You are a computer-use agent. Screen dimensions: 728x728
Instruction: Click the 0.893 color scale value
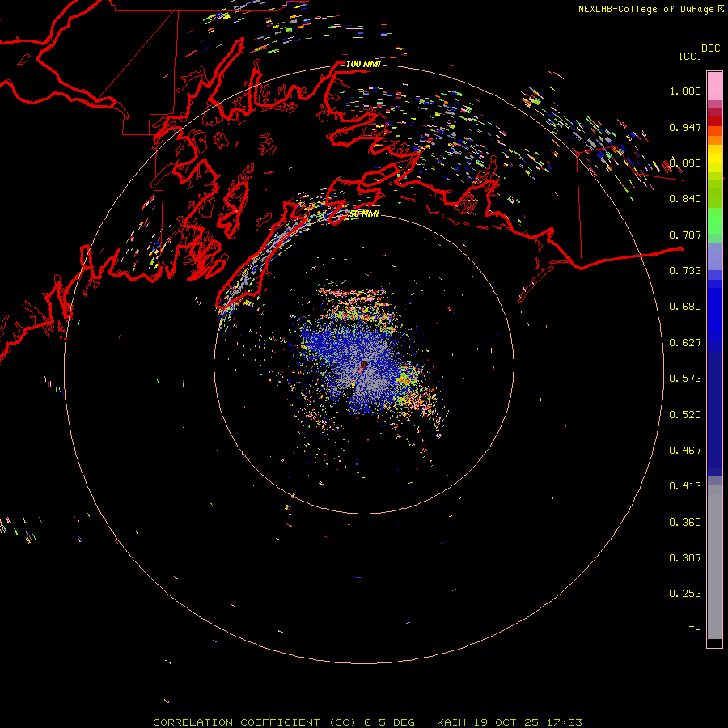pyautogui.click(x=685, y=163)
